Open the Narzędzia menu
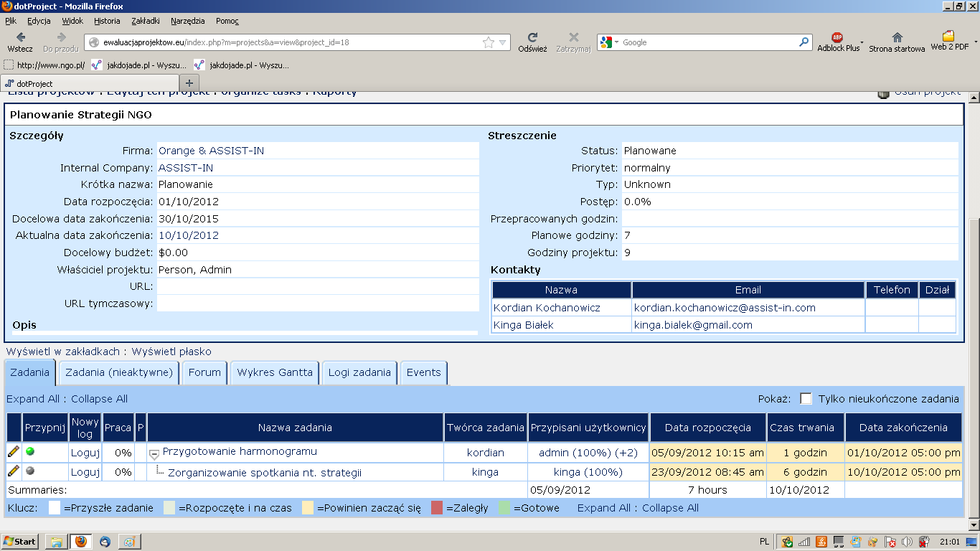The image size is (980, 551). click(x=188, y=21)
